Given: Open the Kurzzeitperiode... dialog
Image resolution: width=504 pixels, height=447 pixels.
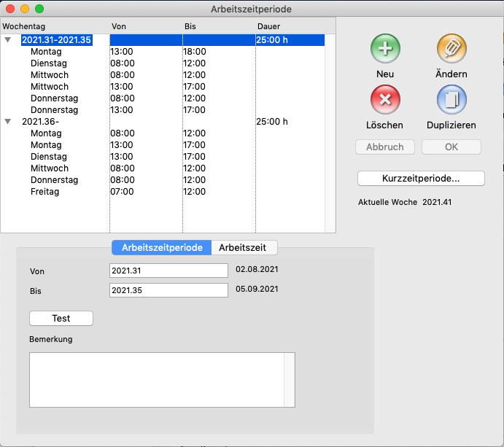Looking at the screenshot, I should coord(421,179).
